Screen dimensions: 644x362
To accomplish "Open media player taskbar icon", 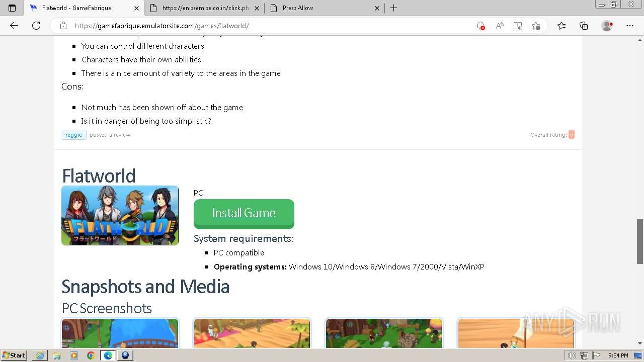I will (x=74, y=355).
